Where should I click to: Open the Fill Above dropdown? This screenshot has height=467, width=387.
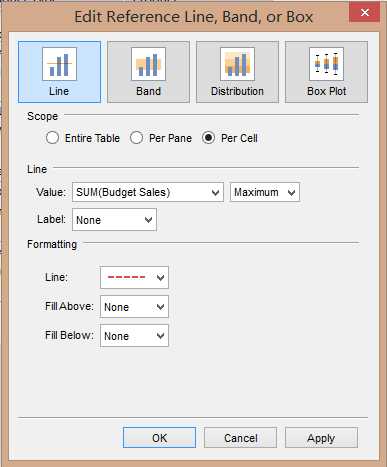(x=134, y=306)
